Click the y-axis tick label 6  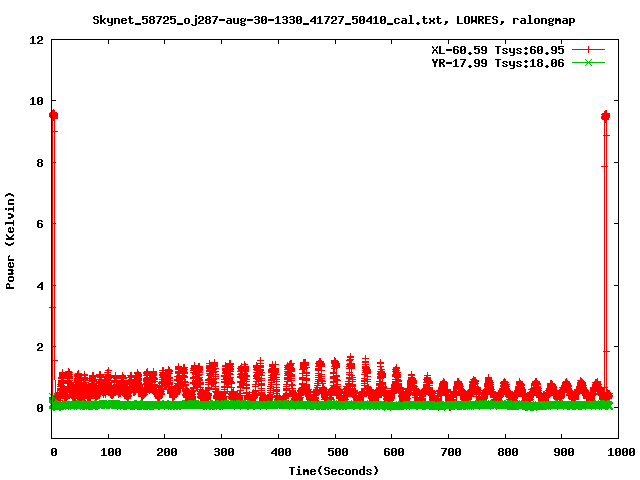point(40,224)
